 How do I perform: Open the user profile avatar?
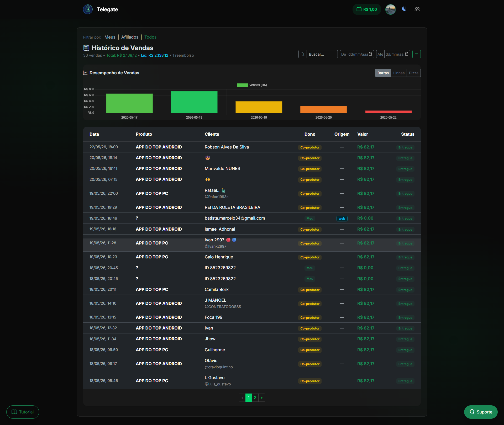tap(390, 9)
